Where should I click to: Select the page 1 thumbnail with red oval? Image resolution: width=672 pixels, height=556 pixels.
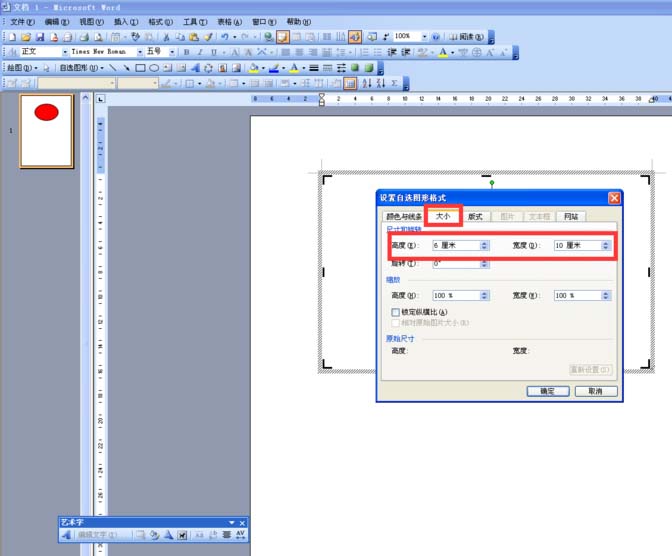pyautogui.click(x=46, y=131)
